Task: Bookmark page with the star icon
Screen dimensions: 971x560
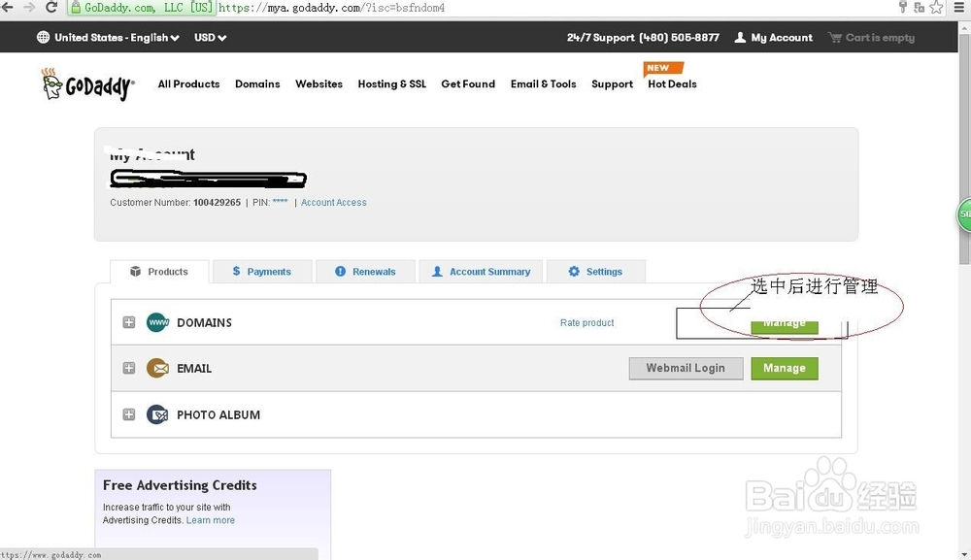Action: [x=936, y=7]
